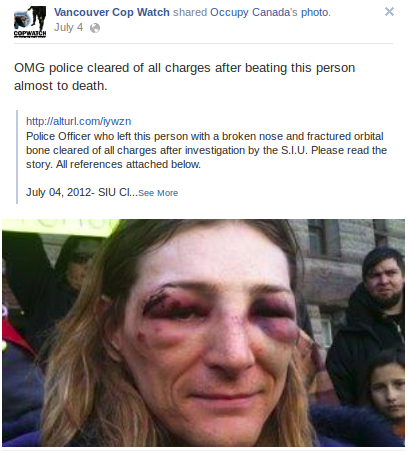Open the shared photo attachment
The width and height of the screenshot is (408, 451).
204,333
